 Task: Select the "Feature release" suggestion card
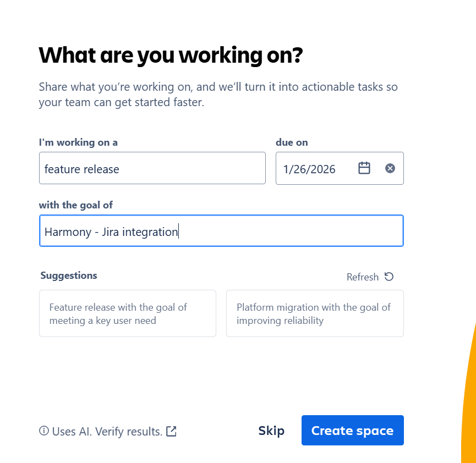point(127,313)
